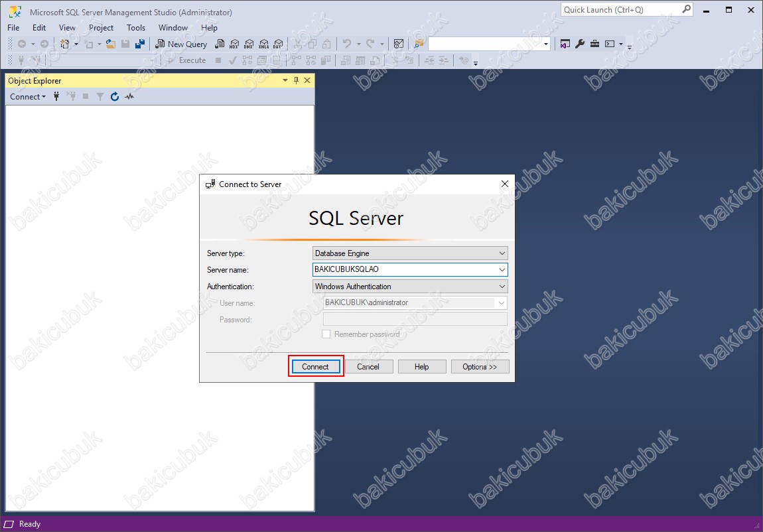Refresh the Object Explorer
Image resolution: width=763 pixels, height=532 pixels.
point(114,96)
